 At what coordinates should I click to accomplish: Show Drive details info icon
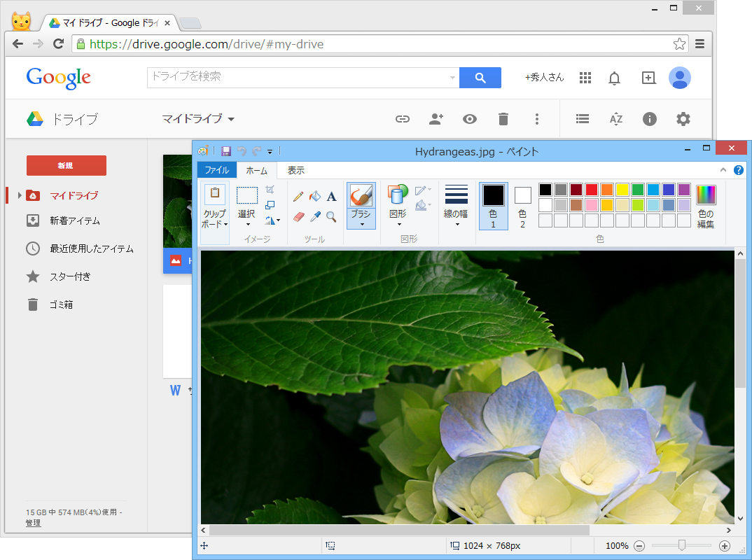[x=649, y=119]
